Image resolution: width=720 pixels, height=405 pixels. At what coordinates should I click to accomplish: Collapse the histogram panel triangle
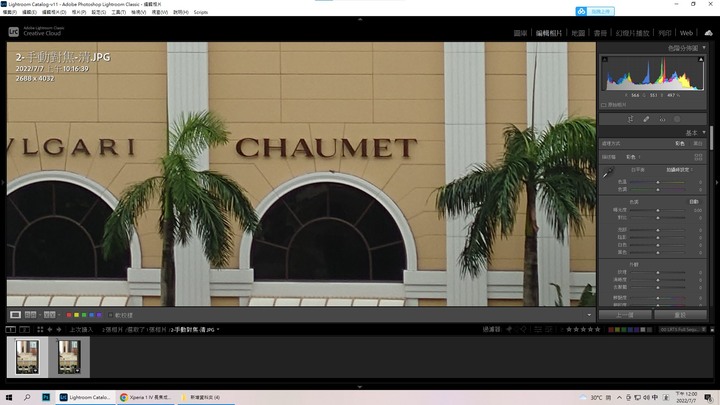[704, 48]
